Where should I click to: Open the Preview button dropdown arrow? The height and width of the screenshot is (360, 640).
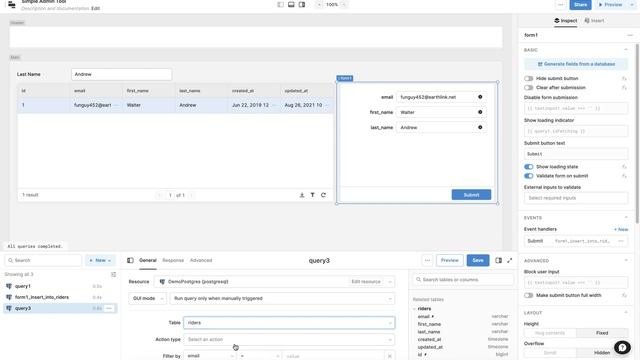click(632, 4)
